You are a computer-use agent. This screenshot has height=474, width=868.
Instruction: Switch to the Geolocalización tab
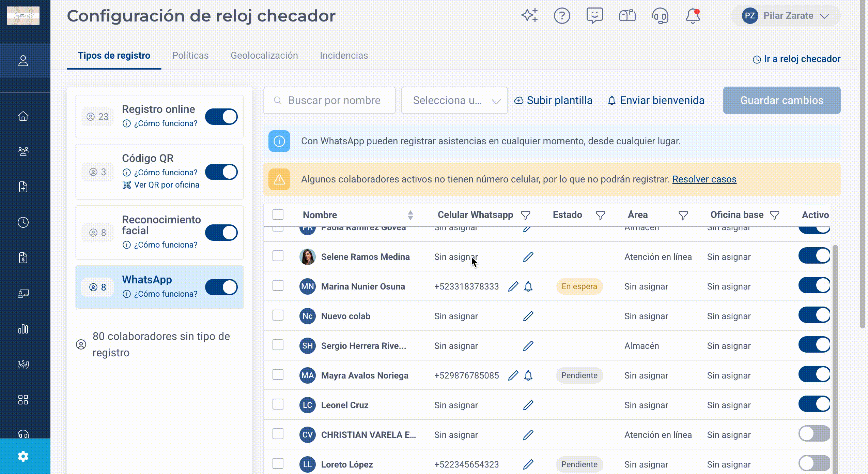pos(264,55)
